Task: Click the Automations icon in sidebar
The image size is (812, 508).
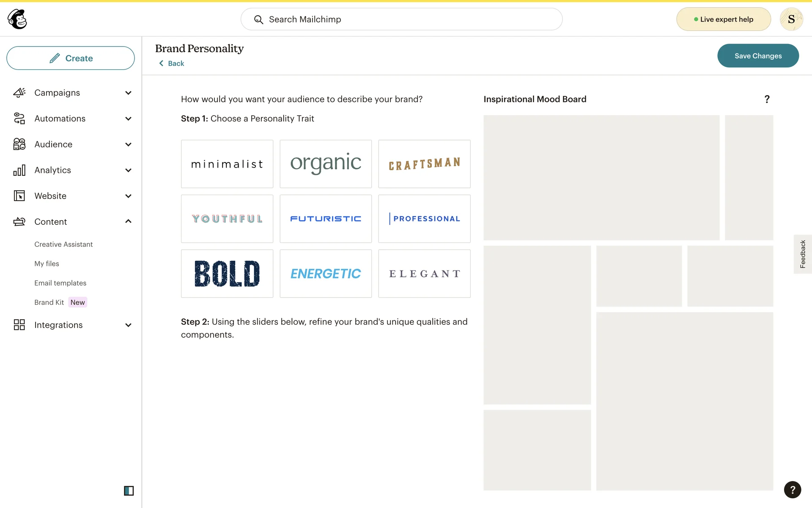Action: click(19, 119)
